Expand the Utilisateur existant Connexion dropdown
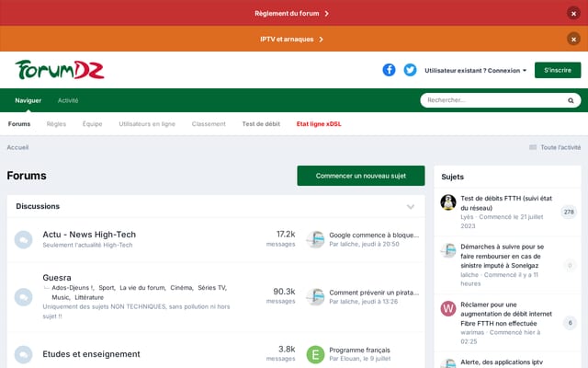The height and width of the screenshot is (368, 588). point(475,70)
